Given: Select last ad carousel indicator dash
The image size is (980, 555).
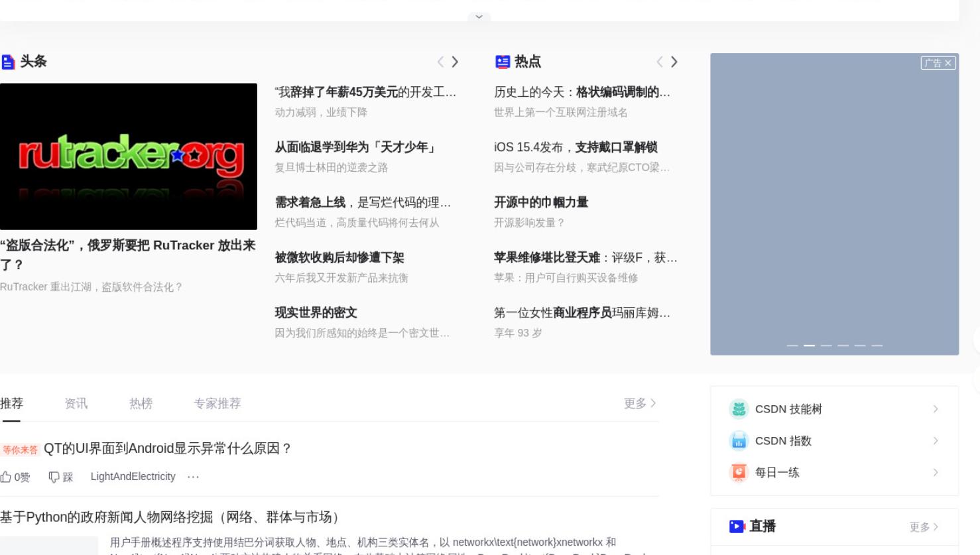Looking at the screenshot, I should coord(877,345).
